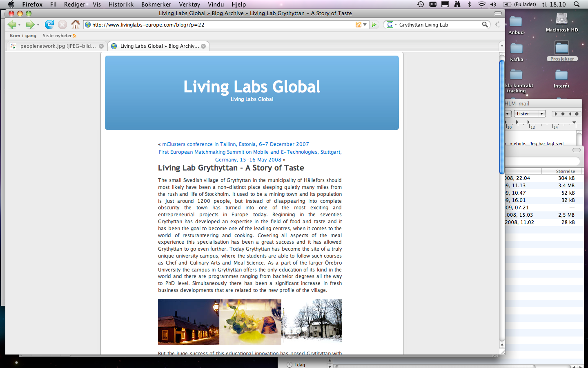Toggle the Finder window toolbar pill button
The width and height of the screenshot is (588, 368).
click(x=577, y=150)
